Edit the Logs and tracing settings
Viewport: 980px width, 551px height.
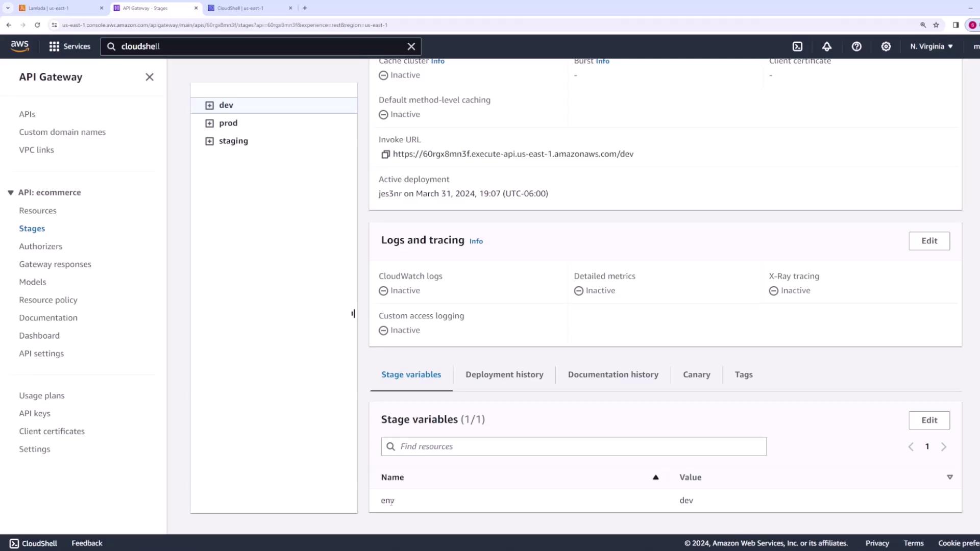coord(929,241)
